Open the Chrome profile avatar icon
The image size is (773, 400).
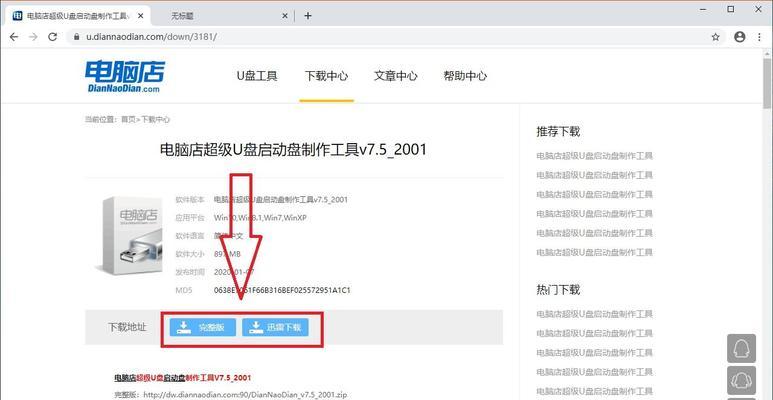click(x=739, y=37)
